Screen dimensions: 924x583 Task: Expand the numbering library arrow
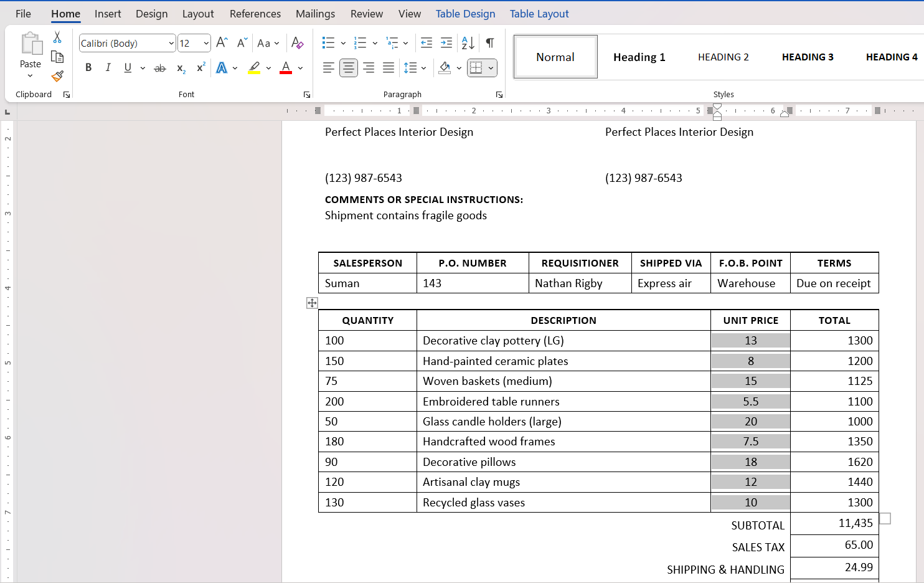click(375, 43)
